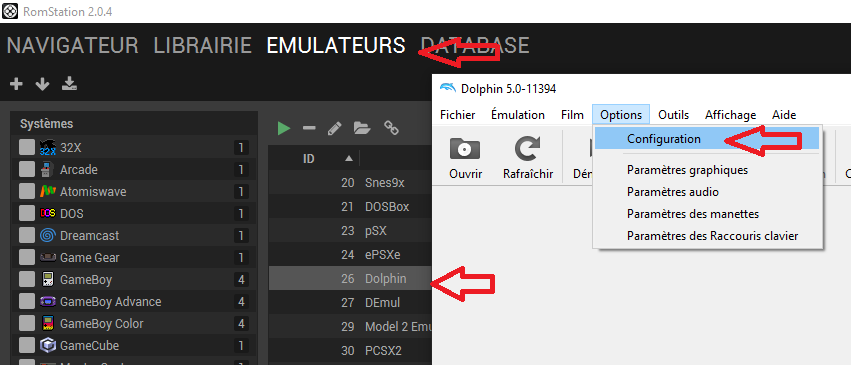The width and height of the screenshot is (851, 365).
Task: Click the plus icon to add emulator
Action: [17, 84]
